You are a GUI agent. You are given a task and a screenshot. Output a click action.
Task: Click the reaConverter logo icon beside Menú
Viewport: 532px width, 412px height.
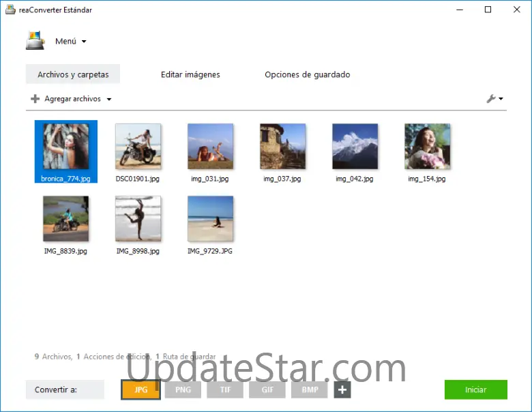[x=35, y=41]
